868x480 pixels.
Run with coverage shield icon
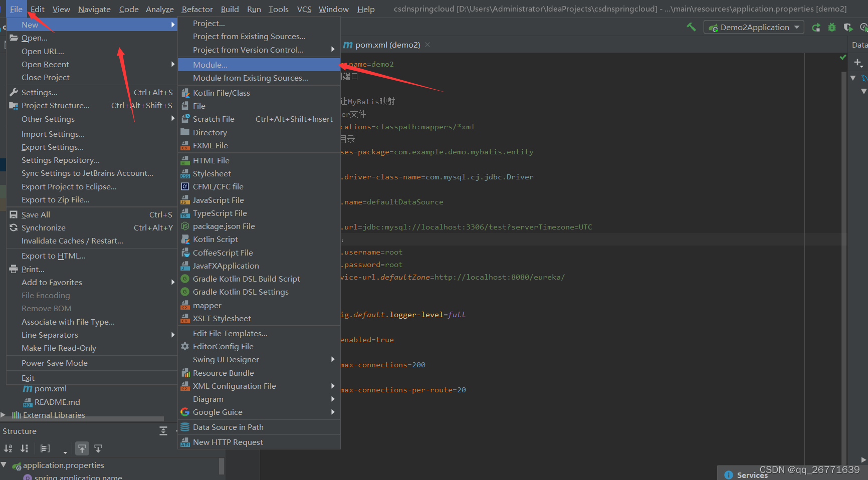848,27
